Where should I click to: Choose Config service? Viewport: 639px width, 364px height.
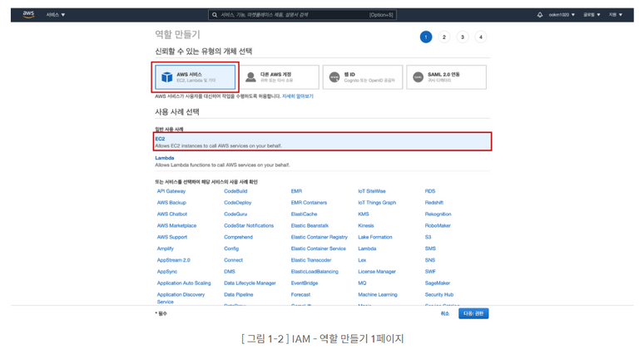(231, 248)
